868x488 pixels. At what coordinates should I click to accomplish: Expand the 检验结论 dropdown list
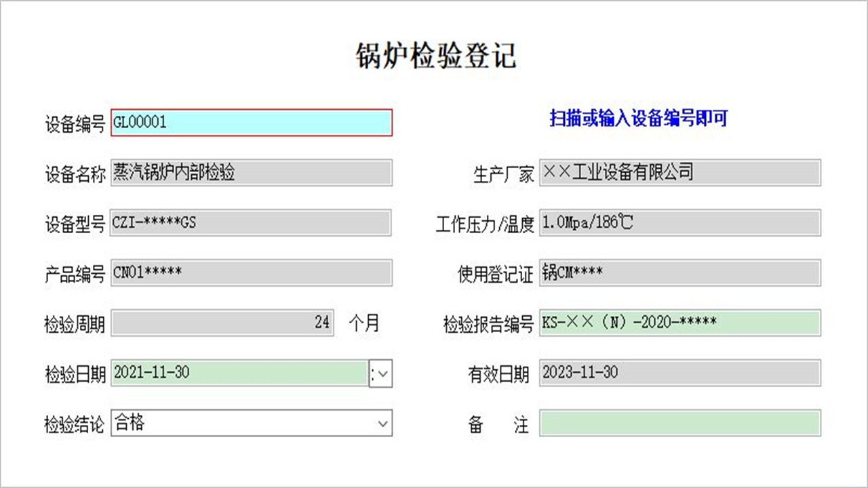tap(382, 423)
